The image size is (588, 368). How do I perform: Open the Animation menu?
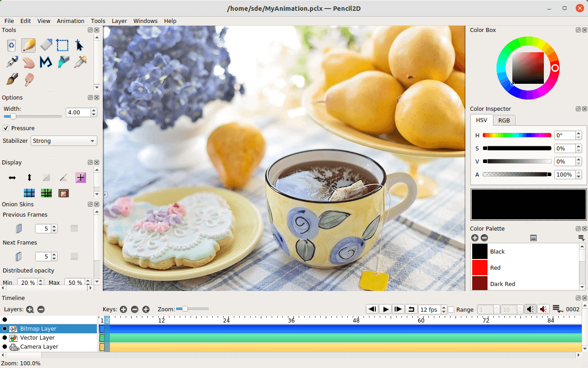(70, 21)
